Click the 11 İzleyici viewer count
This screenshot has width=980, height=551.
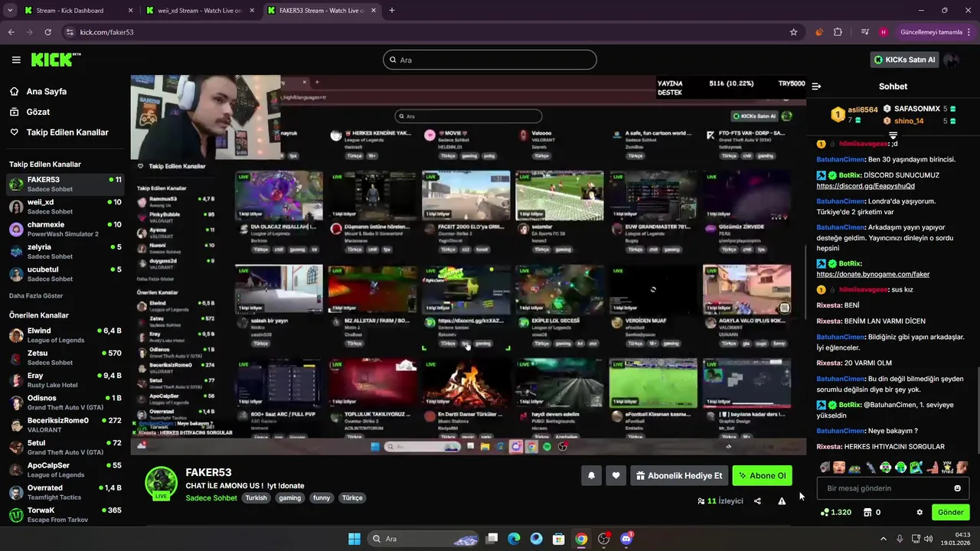720,501
